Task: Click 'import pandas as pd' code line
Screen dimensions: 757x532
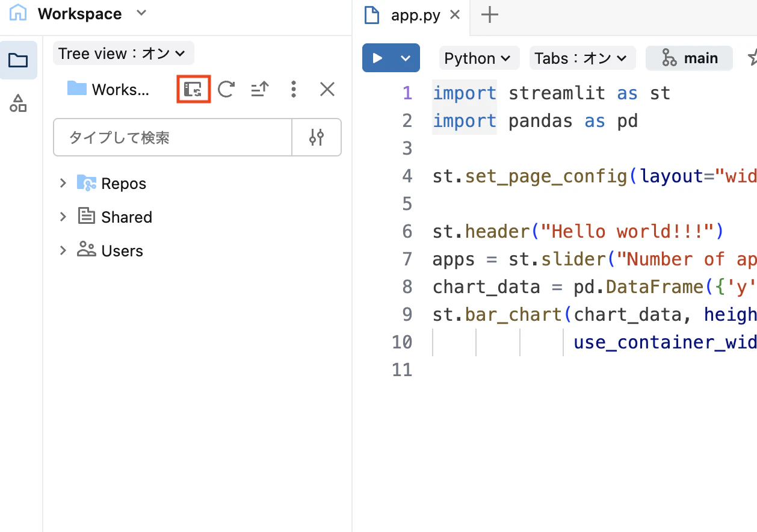Action: (535, 121)
